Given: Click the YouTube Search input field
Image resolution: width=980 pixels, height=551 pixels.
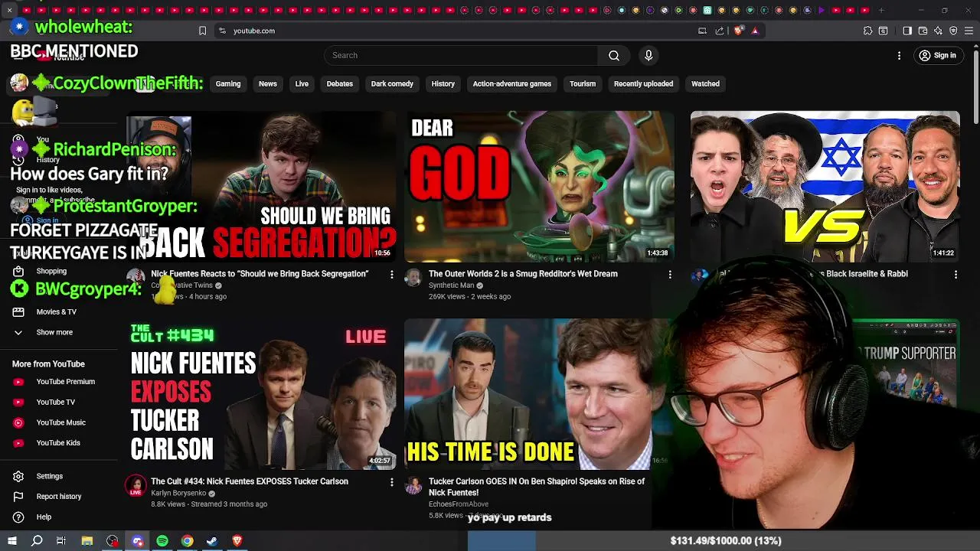Looking at the screenshot, I should pos(461,55).
